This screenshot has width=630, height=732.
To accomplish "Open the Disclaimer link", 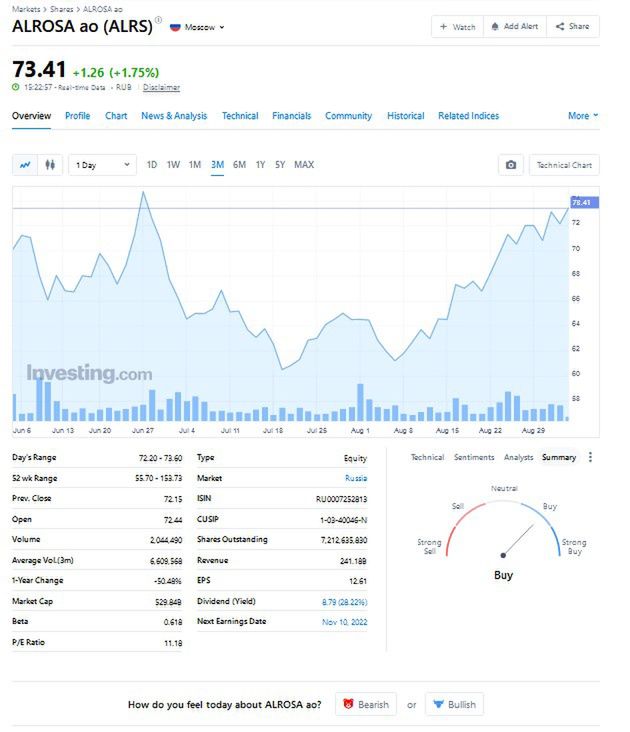I will tap(161, 87).
